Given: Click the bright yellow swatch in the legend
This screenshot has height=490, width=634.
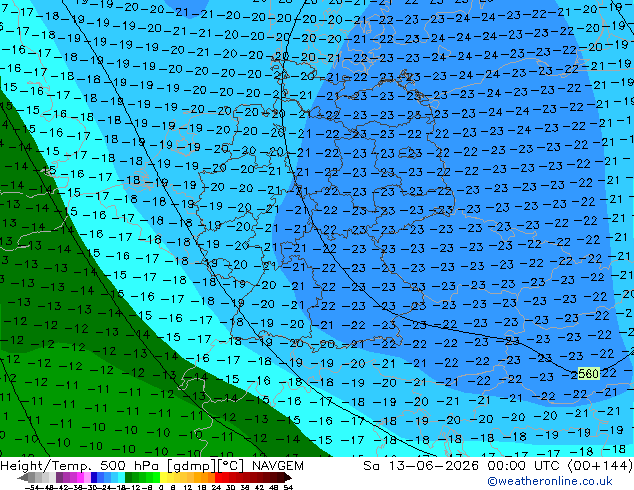Looking at the screenshot, I should 164,478.
